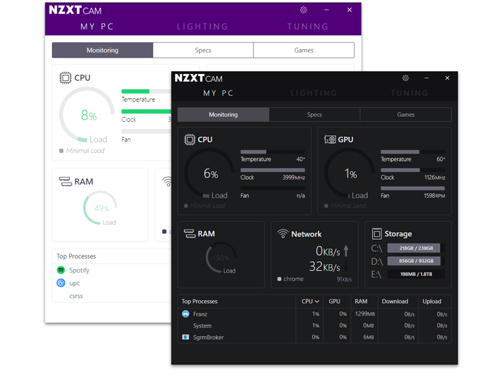The image size is (500, 370).
Task: Switch to Games tab in dark window
Action: tap(406, 115)
